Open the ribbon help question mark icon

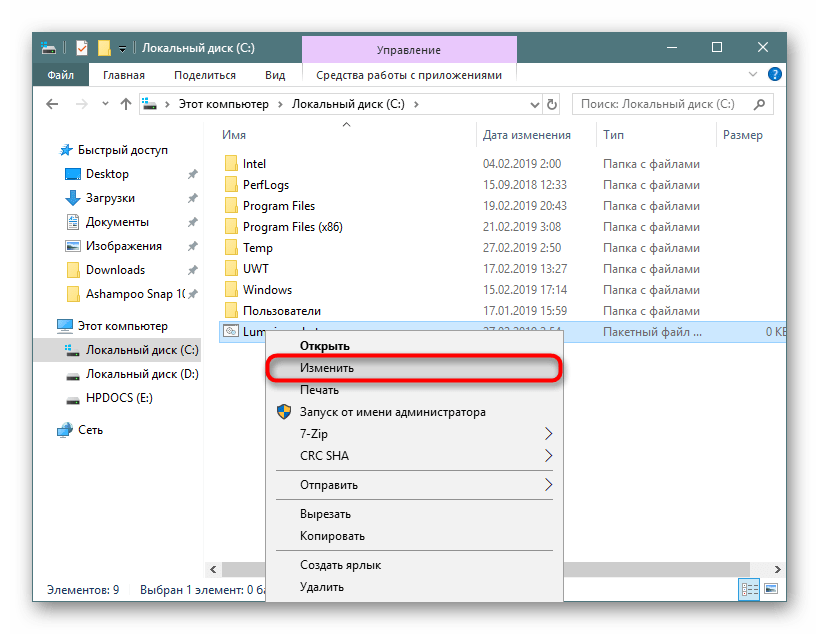(x=776, y=75)
